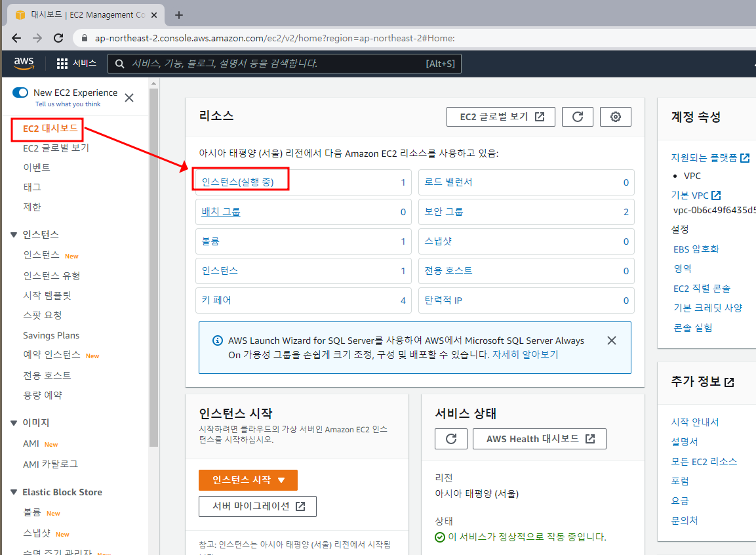Click the refresh icon in 리소스 panel
Screen dimensions: 756x555
coord(577,116)
